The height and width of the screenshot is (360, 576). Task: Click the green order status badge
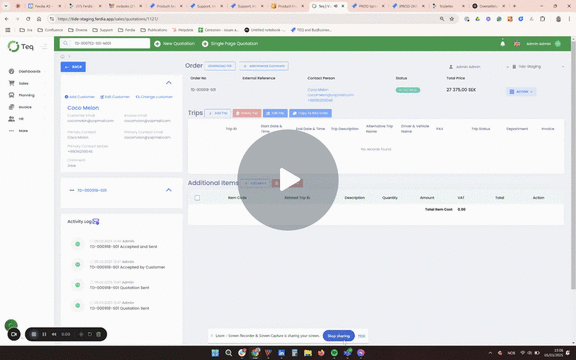point(408,90)
